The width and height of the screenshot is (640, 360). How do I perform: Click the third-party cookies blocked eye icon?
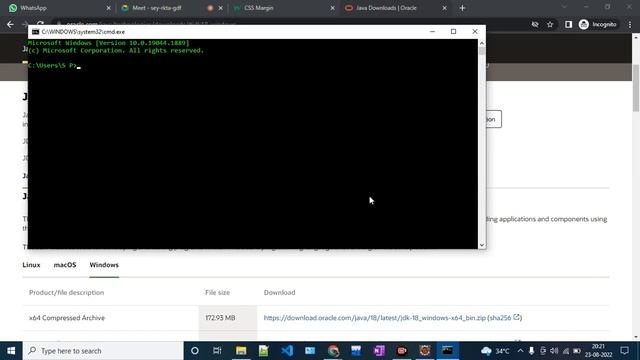535,24
